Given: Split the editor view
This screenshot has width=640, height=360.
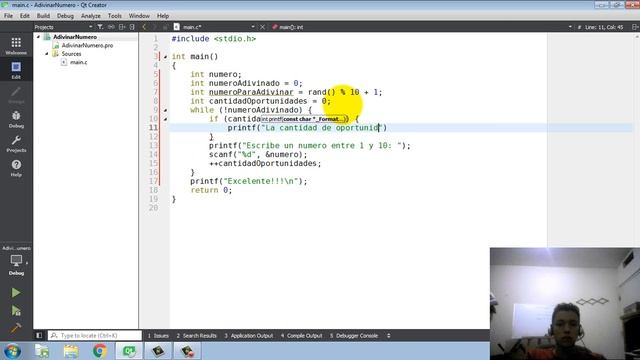Looking at the screenshot, I should point(635,27).
